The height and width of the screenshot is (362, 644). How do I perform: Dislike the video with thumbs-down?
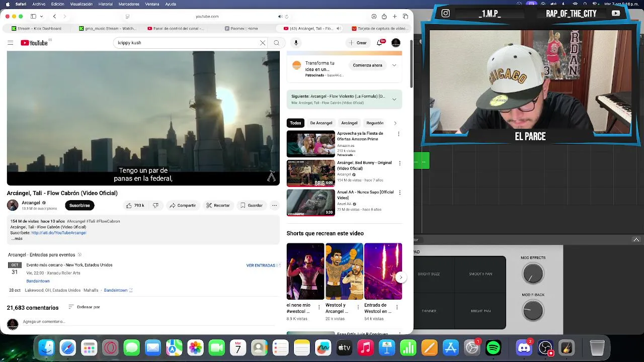pyautogui.click(x=156, y=205)
